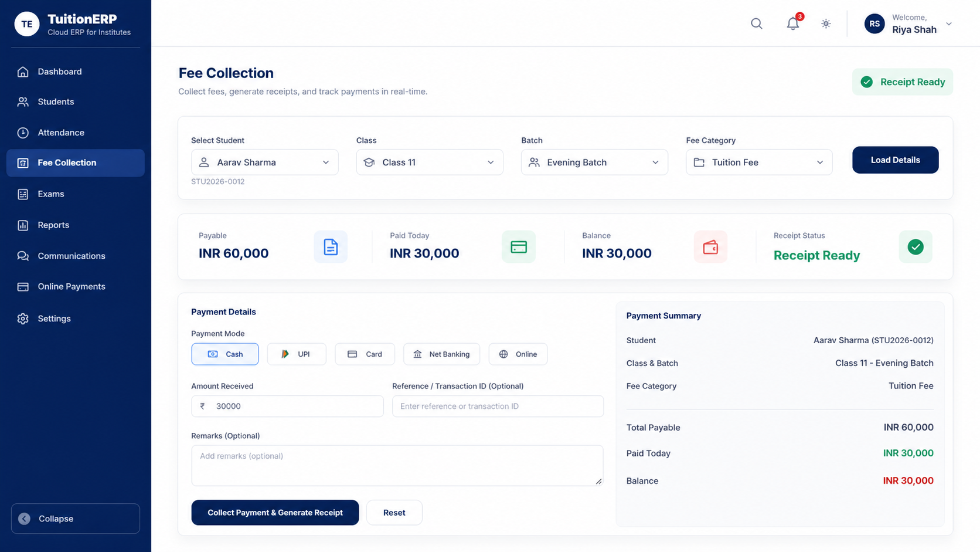Screen dimensions: 980x552
Task: Click the Paid Today green INR 30,000 in summary
Action: (908, 453)
